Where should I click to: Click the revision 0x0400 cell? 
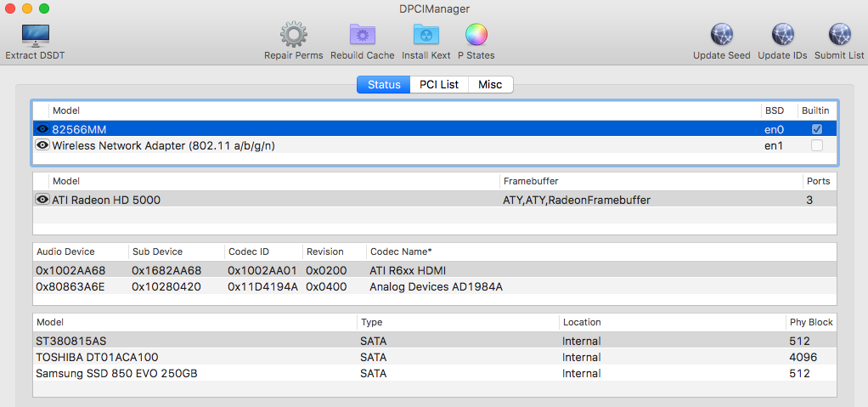coord(326,287)
